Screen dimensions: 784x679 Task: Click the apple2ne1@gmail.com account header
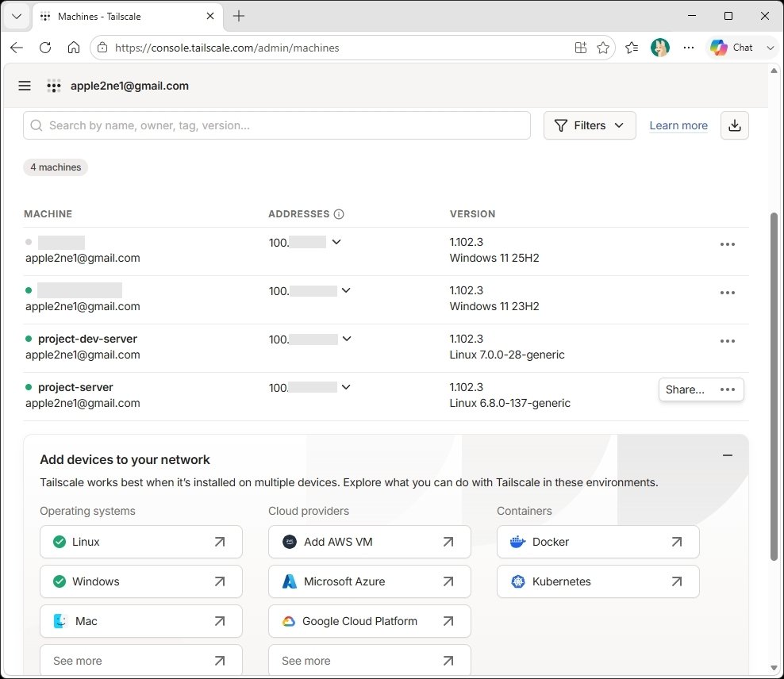point(129,86)
